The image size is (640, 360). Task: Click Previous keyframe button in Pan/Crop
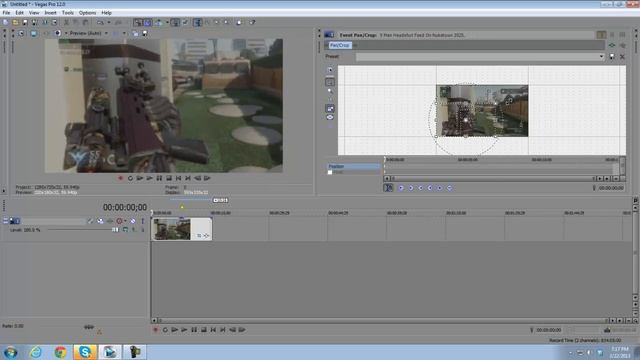pyautogui.click(x=411, y=188)
